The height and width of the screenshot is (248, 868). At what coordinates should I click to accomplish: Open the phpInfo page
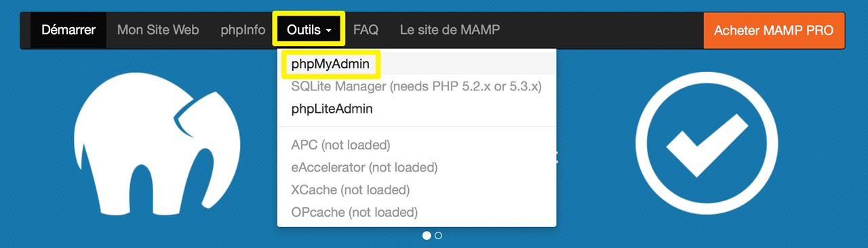[243, 30]
